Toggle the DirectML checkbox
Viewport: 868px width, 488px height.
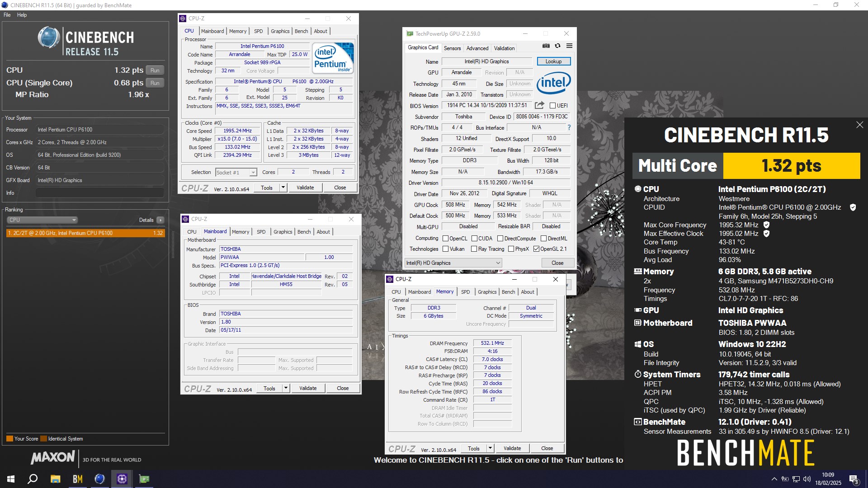pos(543,239)
